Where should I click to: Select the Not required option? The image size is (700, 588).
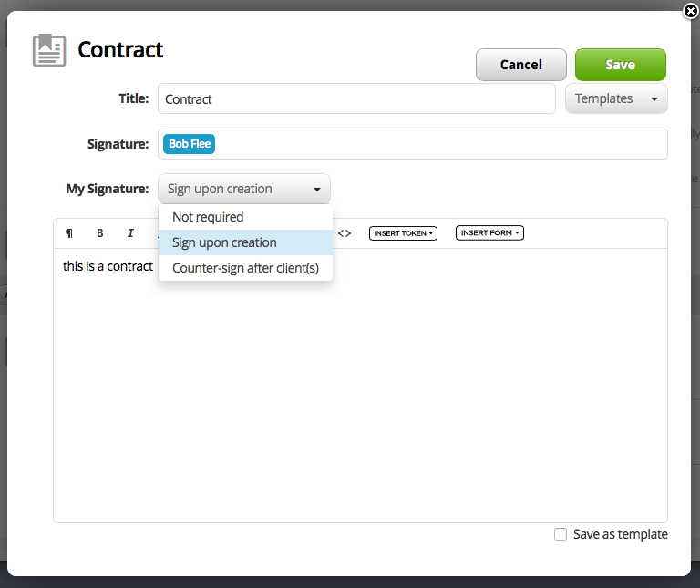click(x=208, y=217)
